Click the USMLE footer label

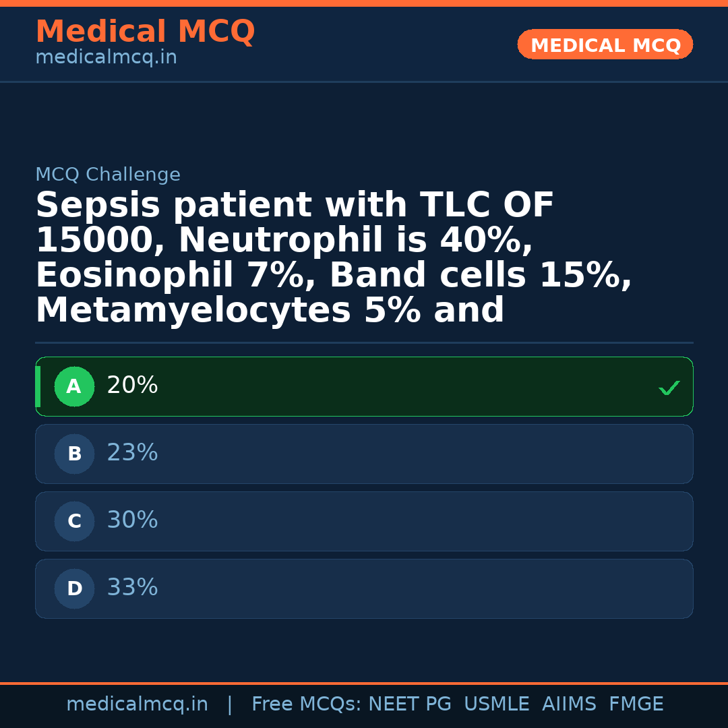496,704
